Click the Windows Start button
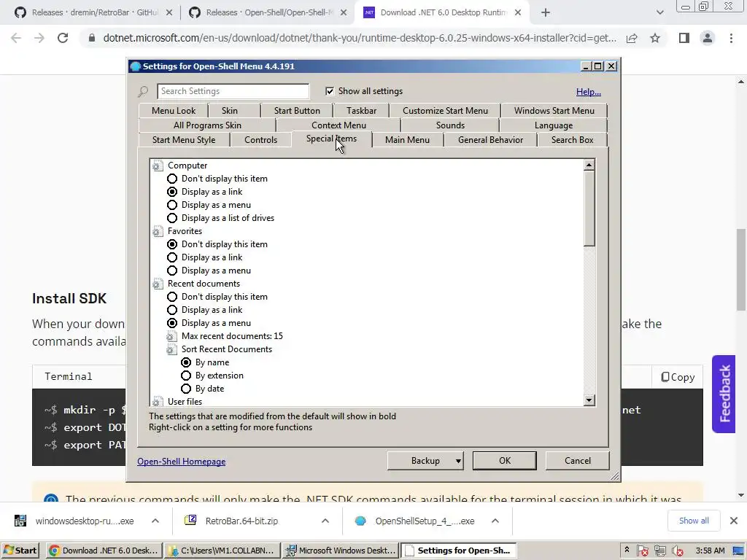The width and height of the screenshot is (747, 560). pos(20,551)
